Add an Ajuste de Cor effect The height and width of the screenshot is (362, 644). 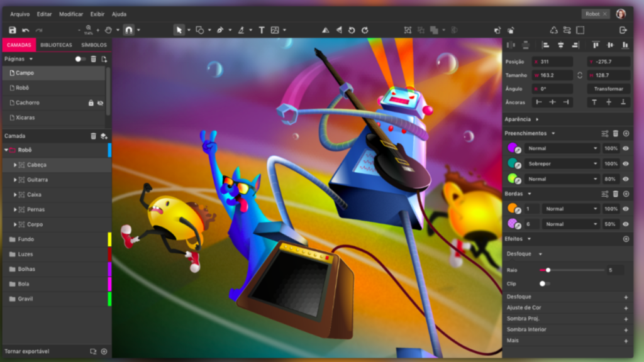click(626, 308)
